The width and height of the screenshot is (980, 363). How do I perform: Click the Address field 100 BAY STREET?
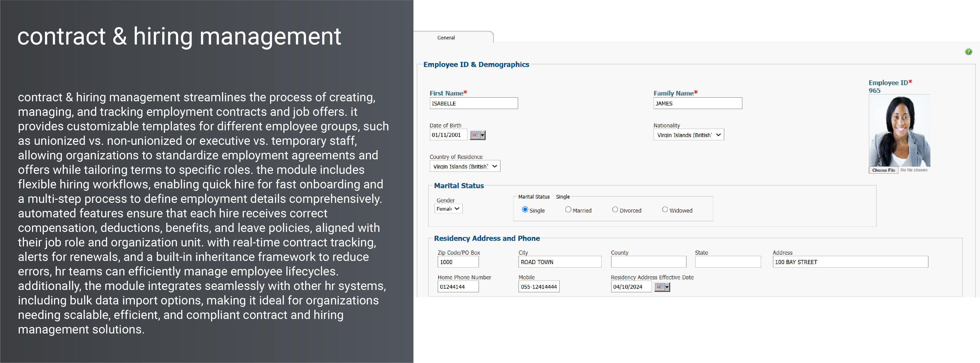tap(850, 262)
